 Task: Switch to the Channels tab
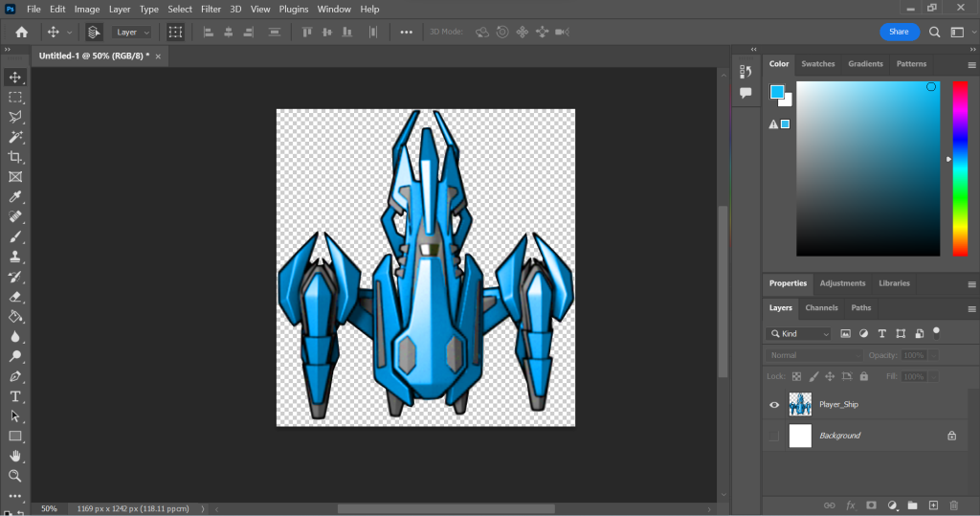tap(821, 308)
